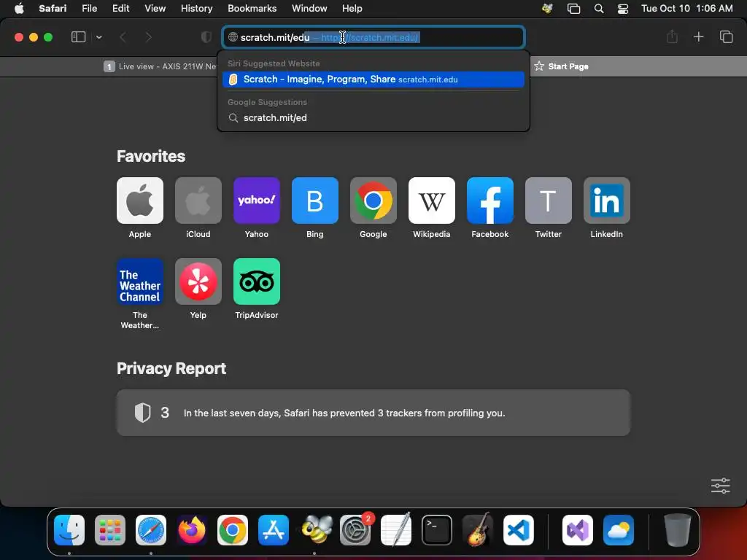
Task: Click the Share button in toolbar
Action: [672, 36]
